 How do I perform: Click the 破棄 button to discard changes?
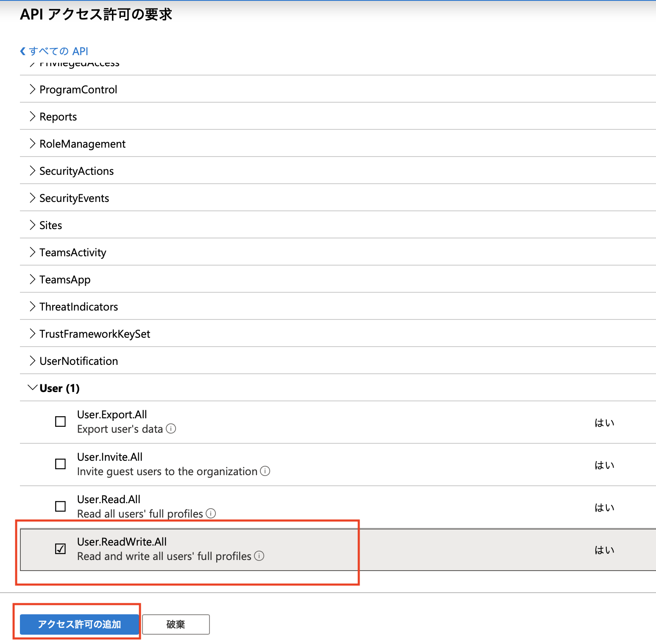click(176, 624)
